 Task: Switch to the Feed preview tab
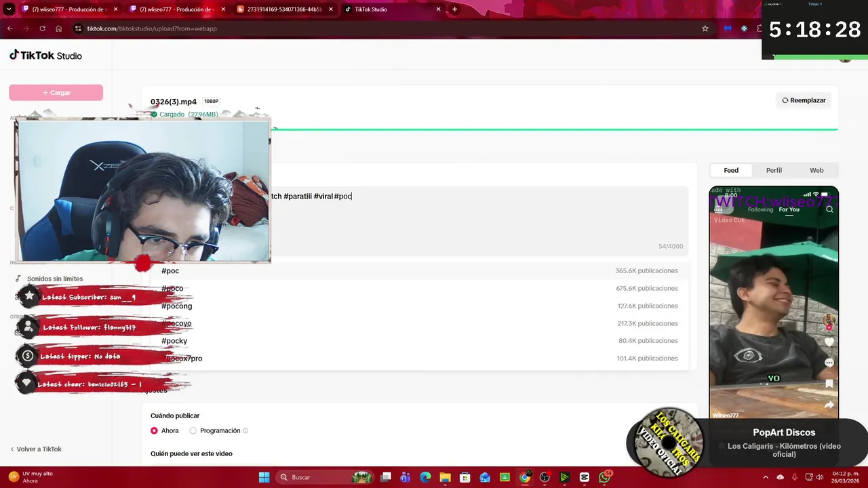point(731,170)
